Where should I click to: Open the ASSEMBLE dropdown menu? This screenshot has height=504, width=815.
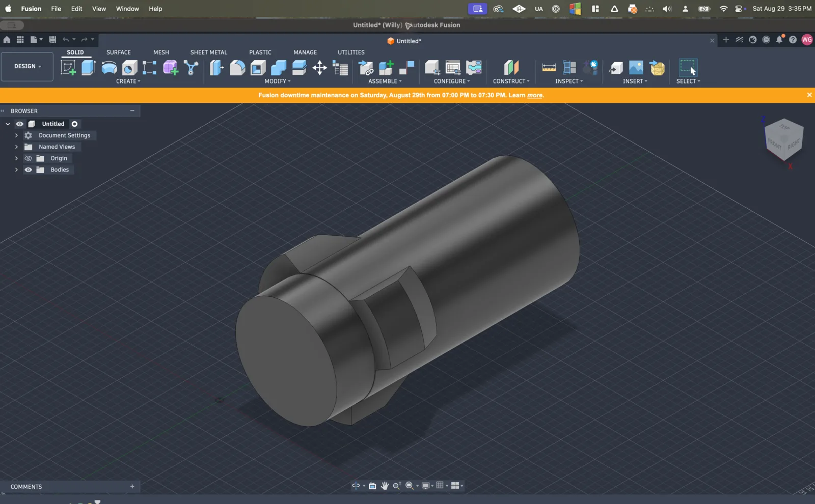(385, 81)
